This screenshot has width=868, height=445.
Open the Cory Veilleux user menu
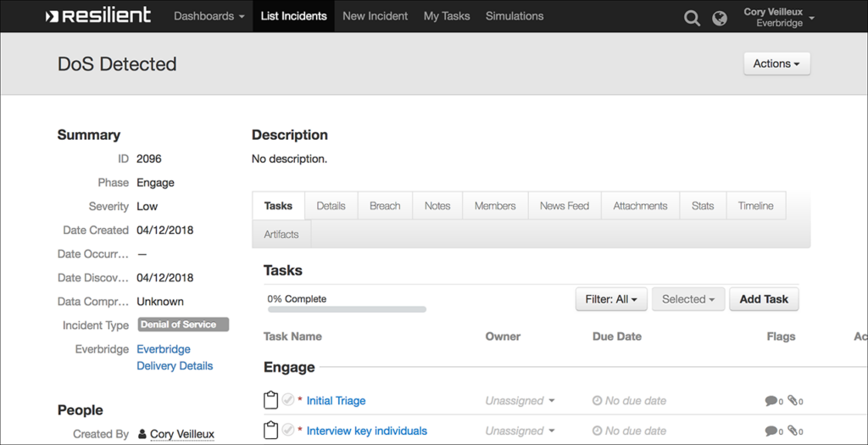(780, 17)
